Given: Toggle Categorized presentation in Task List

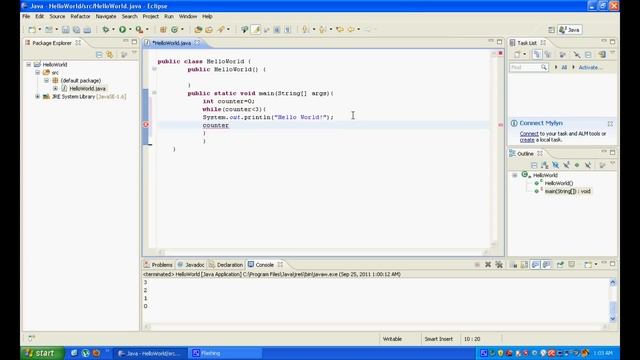Looking at the screenshot, I should point(537,54).
